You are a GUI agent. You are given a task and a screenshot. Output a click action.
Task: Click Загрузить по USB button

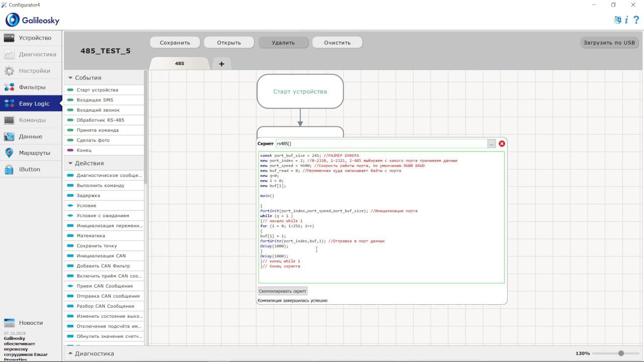coord(609,43)
